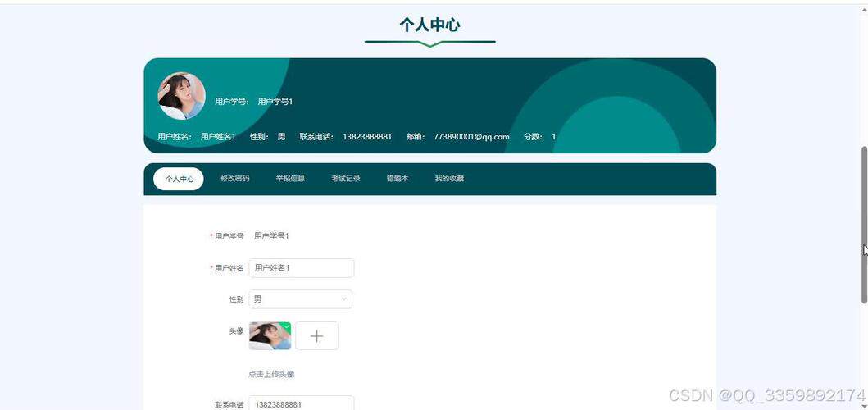The image size is (868, 410).
Task: Click the 性别: 男 text in the banner
Action: point(268,137)
